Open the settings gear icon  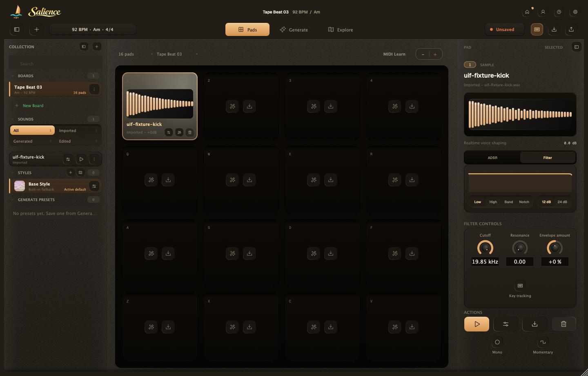pos(575,12)
